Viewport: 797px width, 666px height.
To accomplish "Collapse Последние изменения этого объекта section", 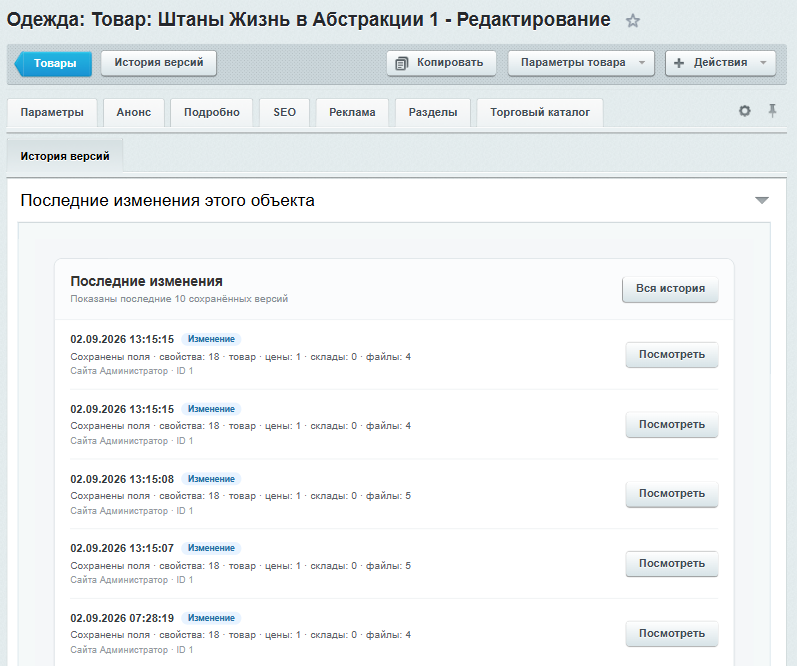I will [x=761, y=200].
